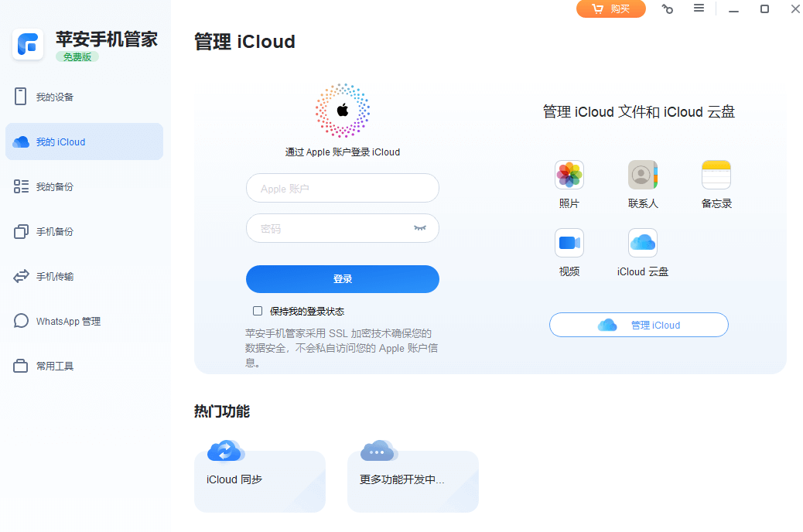Viewport: 803px width, 532px height.
Task: Open the 手机备份 sidebar icon
Action: 21,231
